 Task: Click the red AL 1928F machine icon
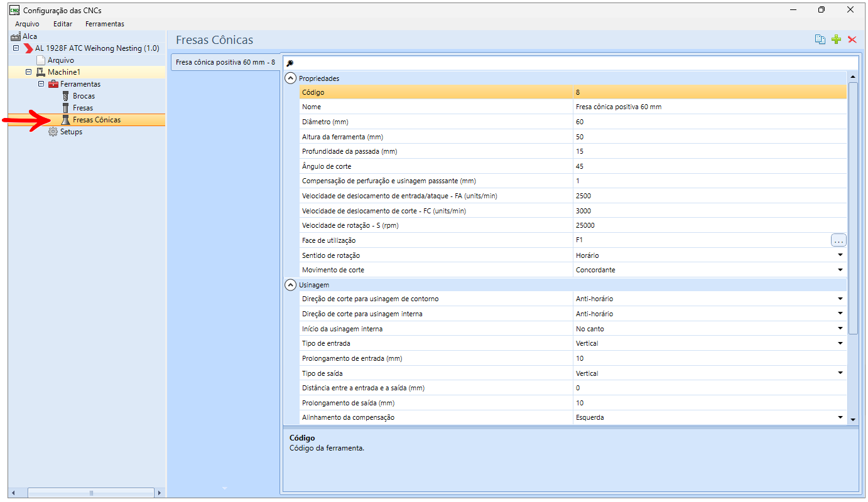coord(28,48)
